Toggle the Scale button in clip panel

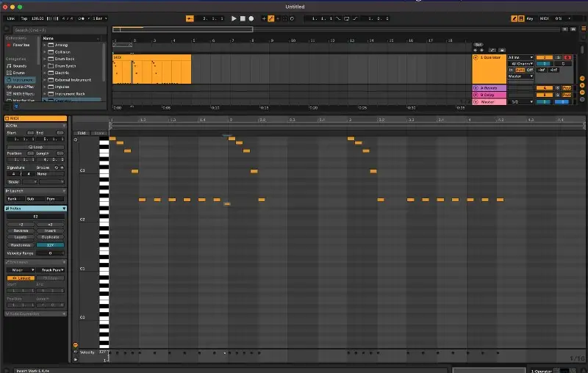point(13,182)
